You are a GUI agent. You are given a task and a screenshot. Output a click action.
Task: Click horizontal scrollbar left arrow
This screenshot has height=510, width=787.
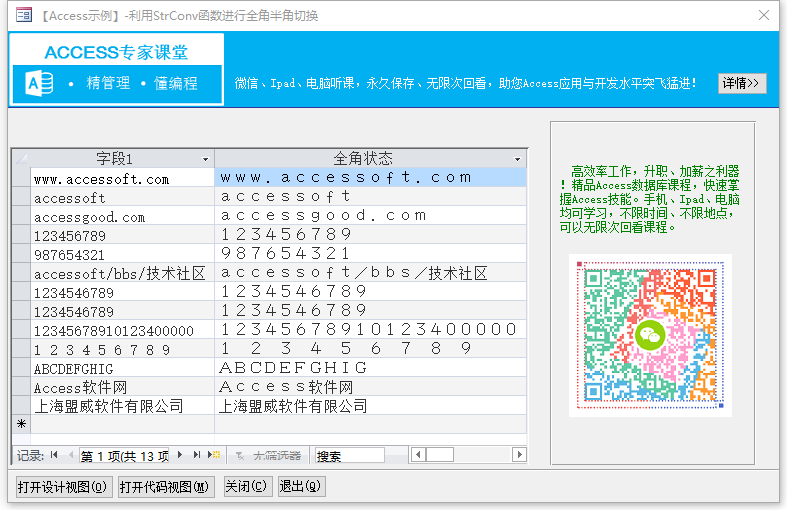(x=418, y=455)
